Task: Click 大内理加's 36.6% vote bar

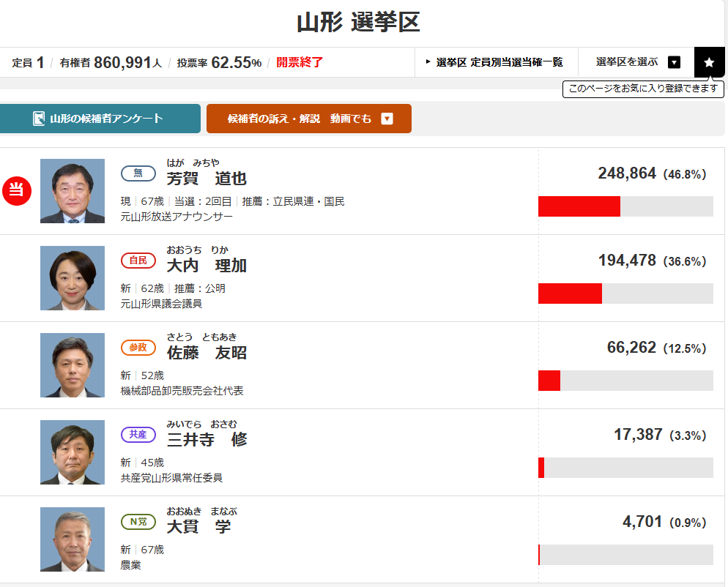Action: [625, 293]
